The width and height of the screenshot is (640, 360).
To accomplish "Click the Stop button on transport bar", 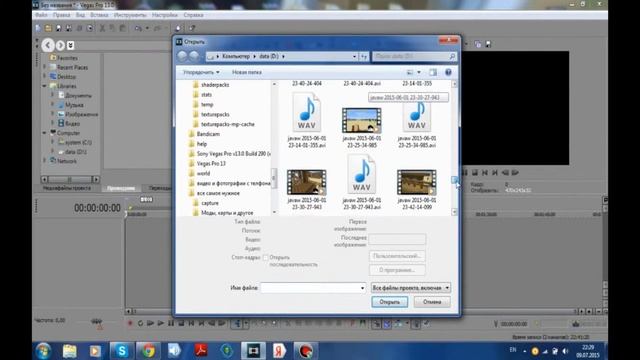I will (181, 323).
